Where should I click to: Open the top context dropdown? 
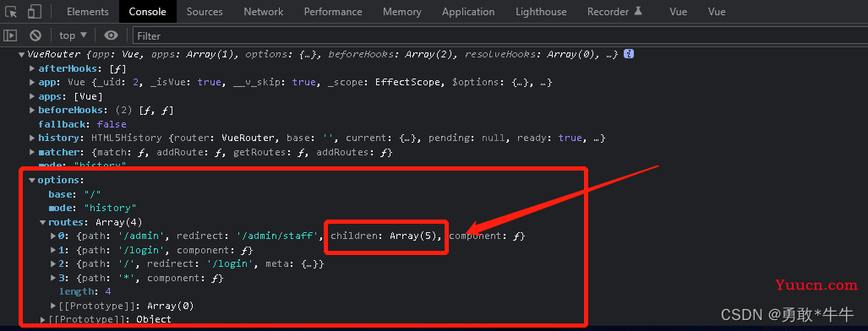click(x=73, y=35)
